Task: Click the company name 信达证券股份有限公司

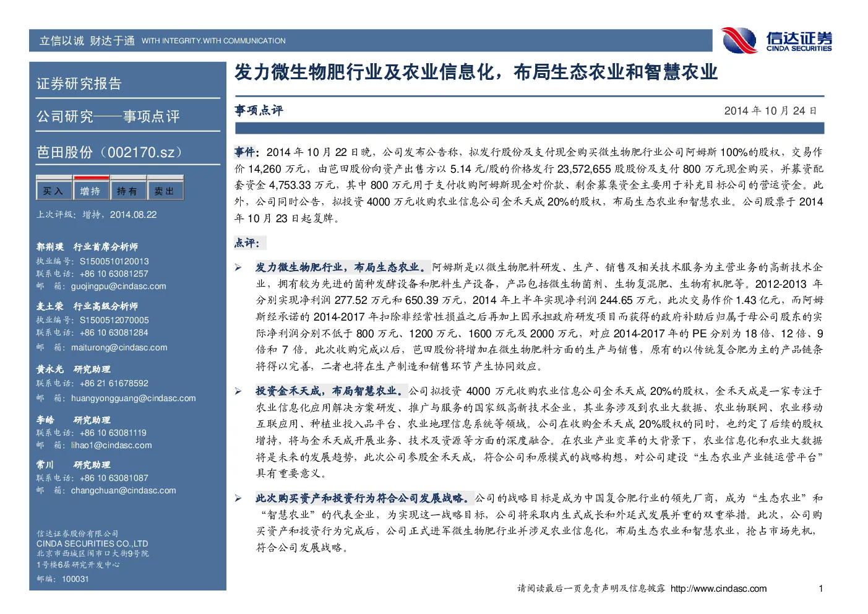Action: 77,534
